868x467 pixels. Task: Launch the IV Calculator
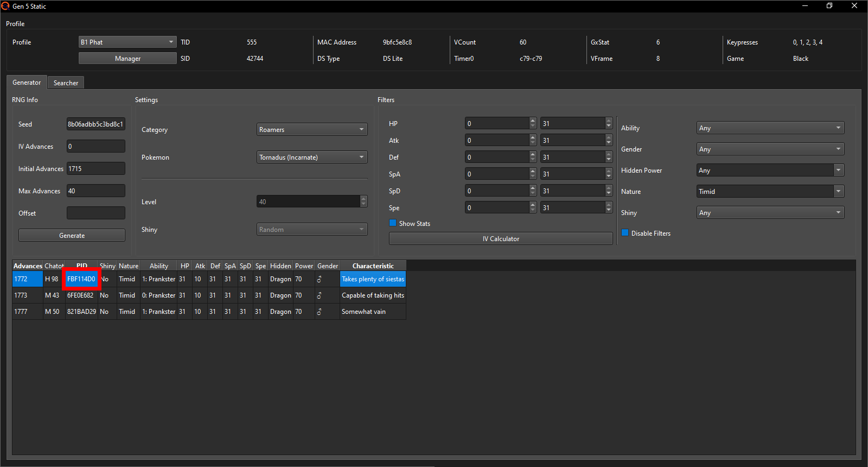point(500,238)
